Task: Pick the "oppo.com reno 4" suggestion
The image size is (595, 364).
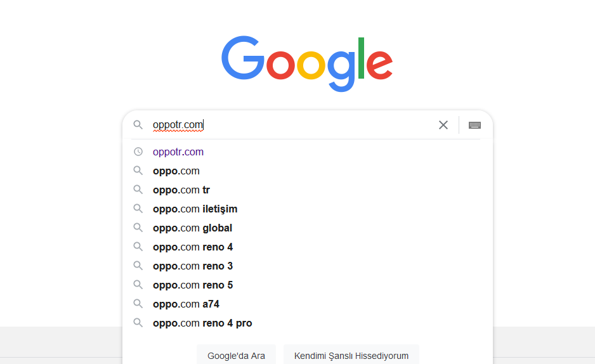Action: point(193,247)
